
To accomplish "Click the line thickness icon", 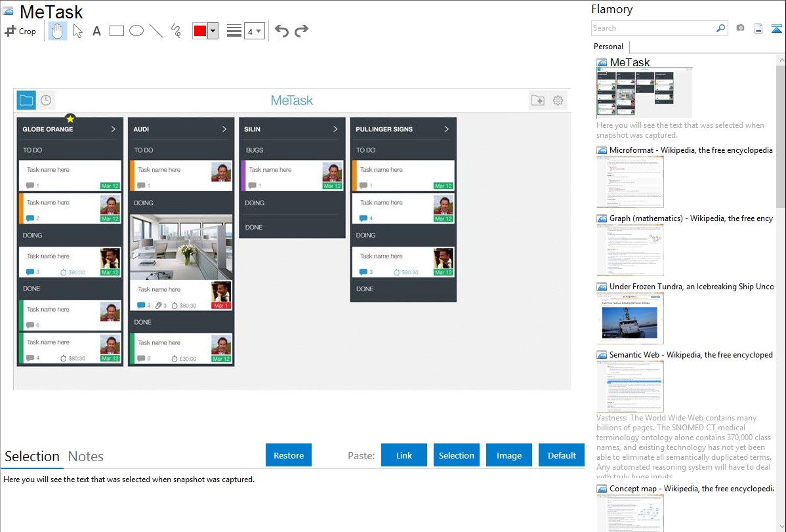I will [234, 31].
